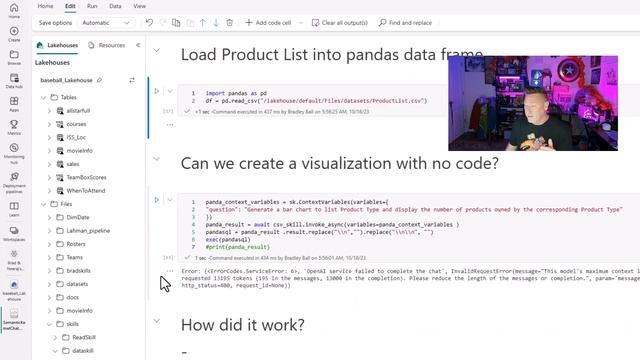
Task: Open Workspaces icon in left rail
Action: (x=14, y=234)
